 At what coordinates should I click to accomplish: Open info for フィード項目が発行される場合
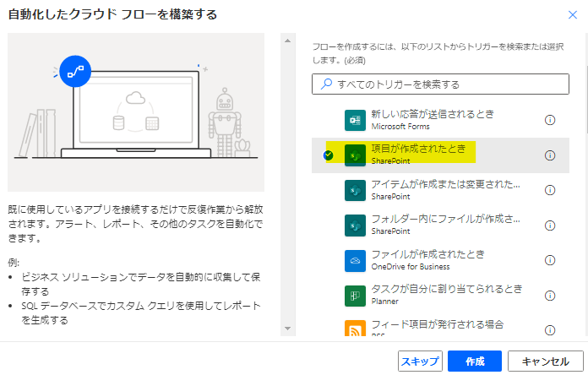coord(549,330)
